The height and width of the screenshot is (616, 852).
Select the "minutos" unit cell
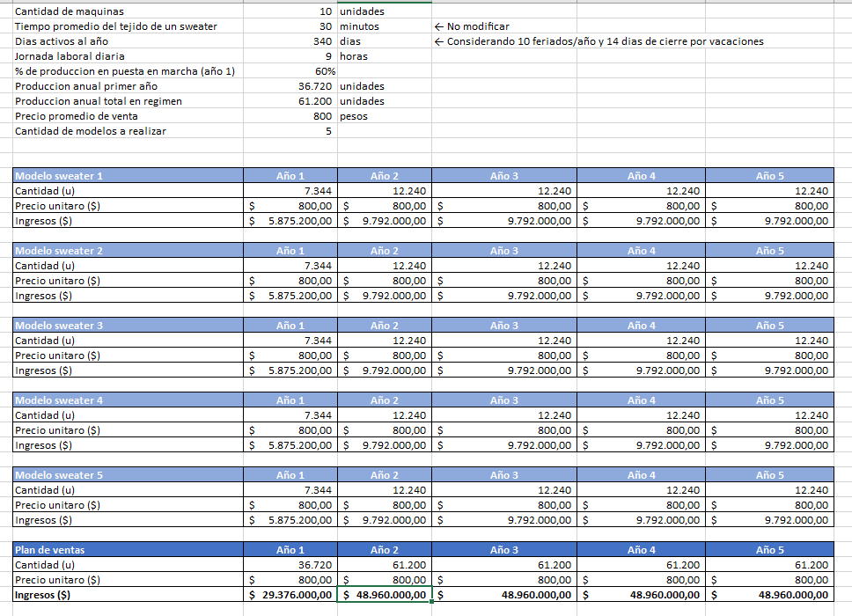click(x=385, y=26)
